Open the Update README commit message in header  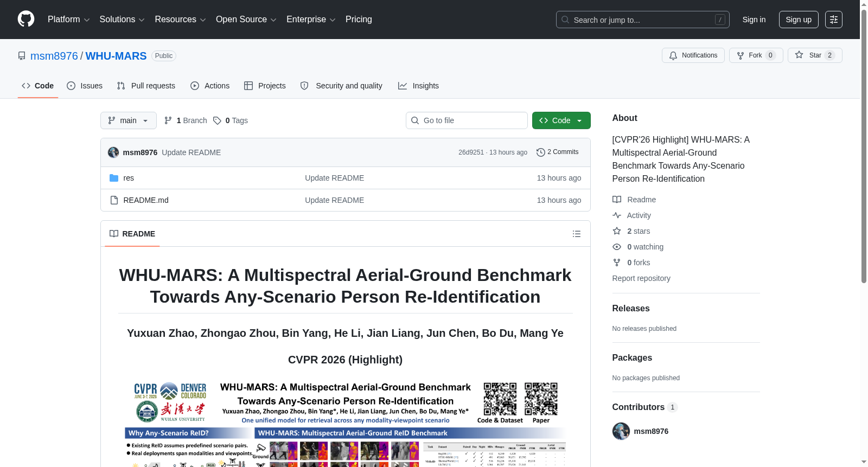click(192, 152)
